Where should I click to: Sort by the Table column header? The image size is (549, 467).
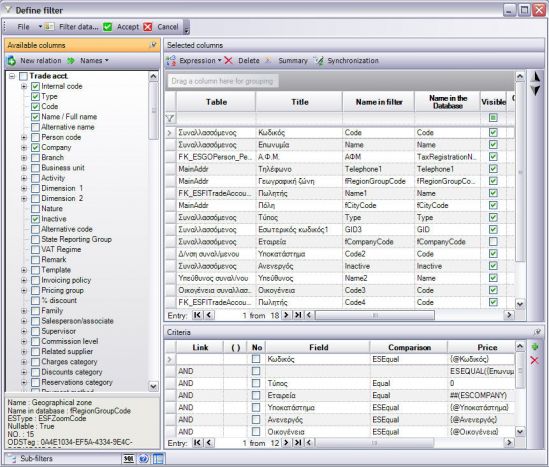tap(216, 102)
